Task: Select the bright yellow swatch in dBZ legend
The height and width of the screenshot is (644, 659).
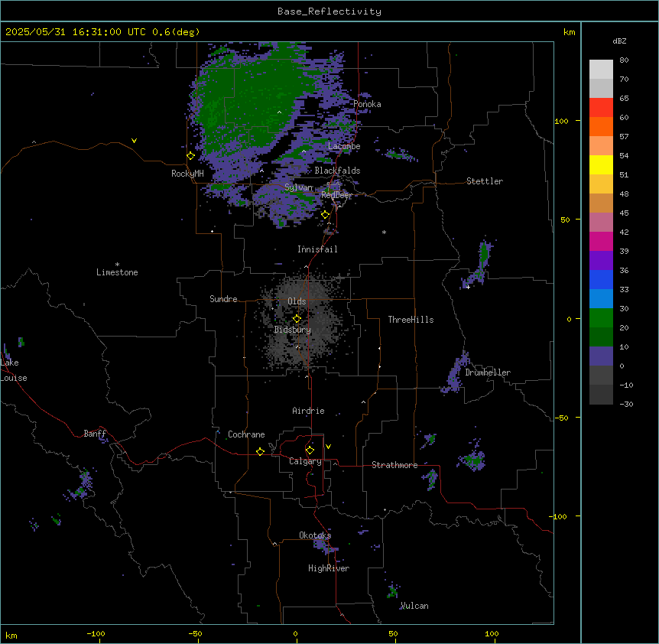Action: coord(601,164)
